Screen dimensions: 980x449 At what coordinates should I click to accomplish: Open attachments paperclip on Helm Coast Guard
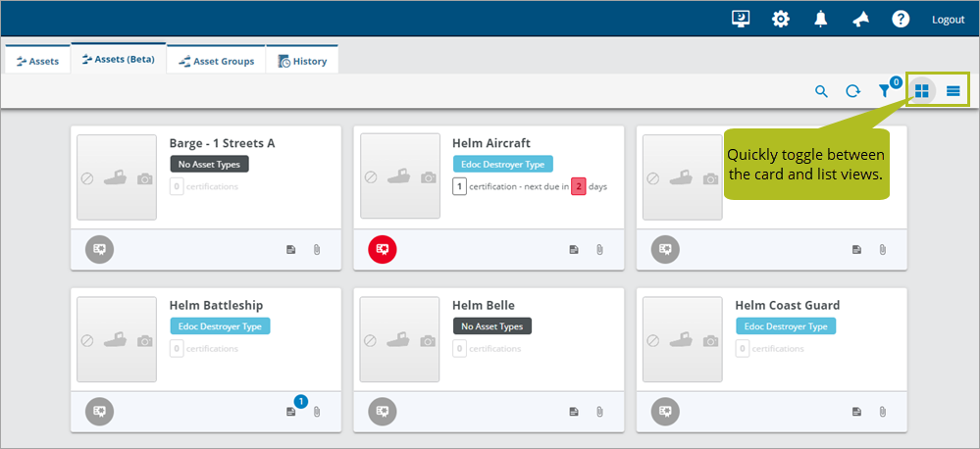pyautogui.click(x=883, y=412)
